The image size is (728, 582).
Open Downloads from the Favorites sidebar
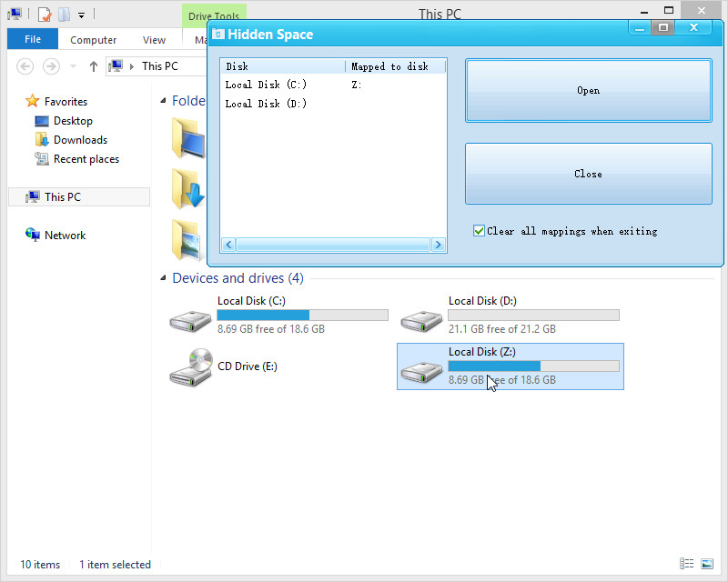82,139
